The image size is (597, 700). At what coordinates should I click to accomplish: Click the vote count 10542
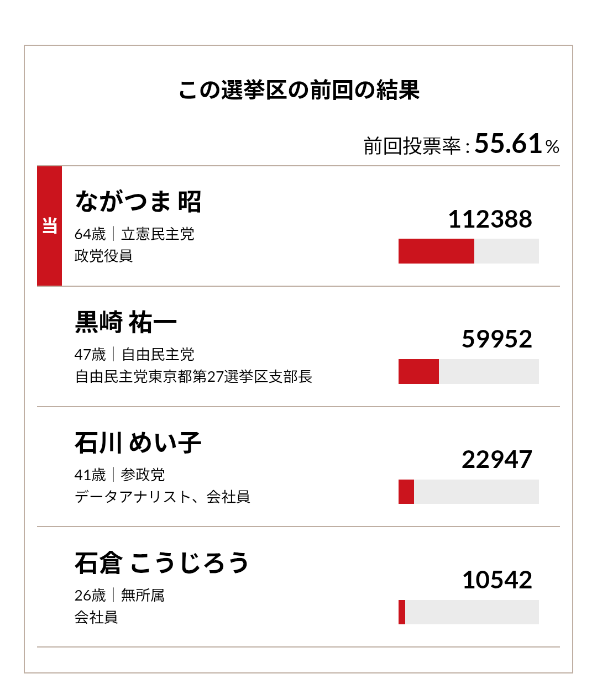496,580
